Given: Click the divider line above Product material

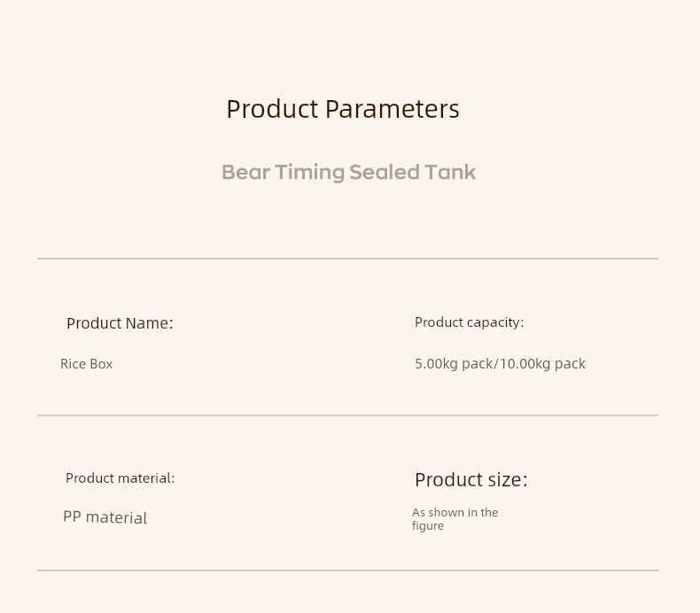Looking at the screenshot, I should coord(347,415).
